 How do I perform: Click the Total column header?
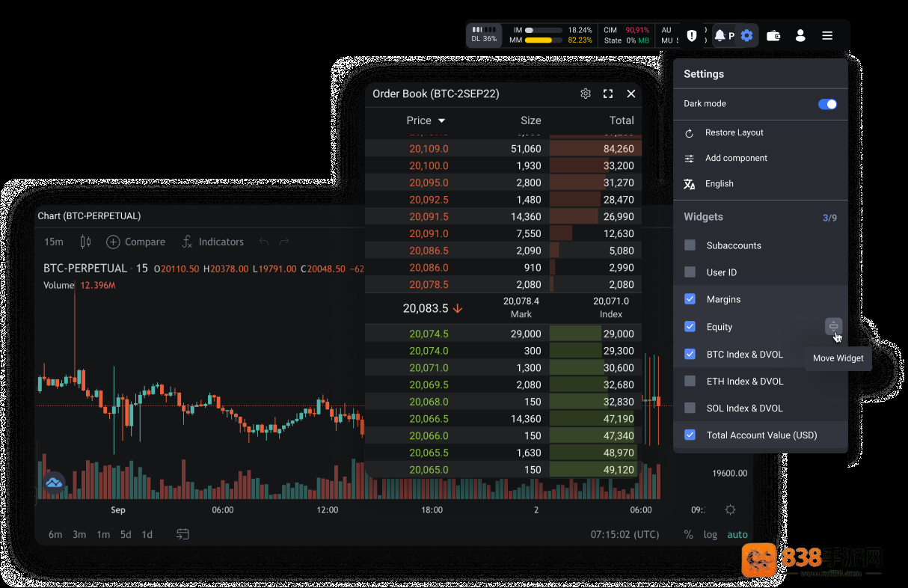622,120
